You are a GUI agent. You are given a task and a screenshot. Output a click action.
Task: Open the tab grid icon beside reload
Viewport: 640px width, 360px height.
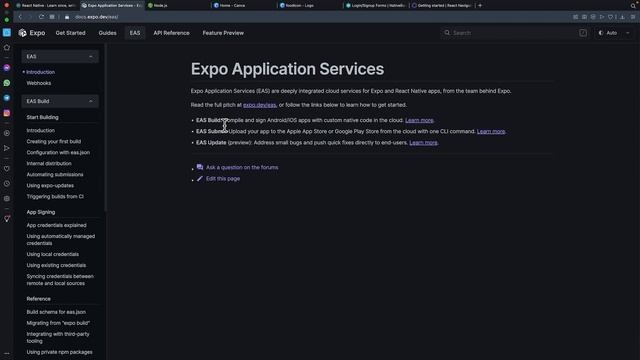click(x=52, y=17)
